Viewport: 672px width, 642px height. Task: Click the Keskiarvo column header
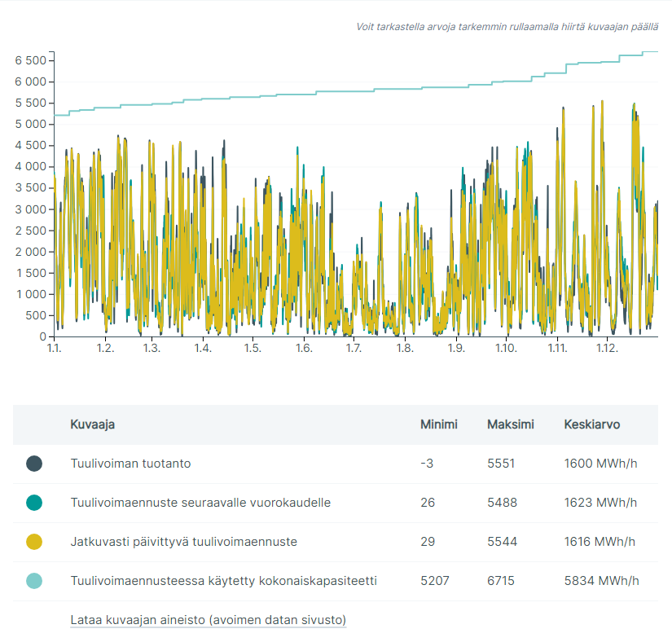(592, 424)
